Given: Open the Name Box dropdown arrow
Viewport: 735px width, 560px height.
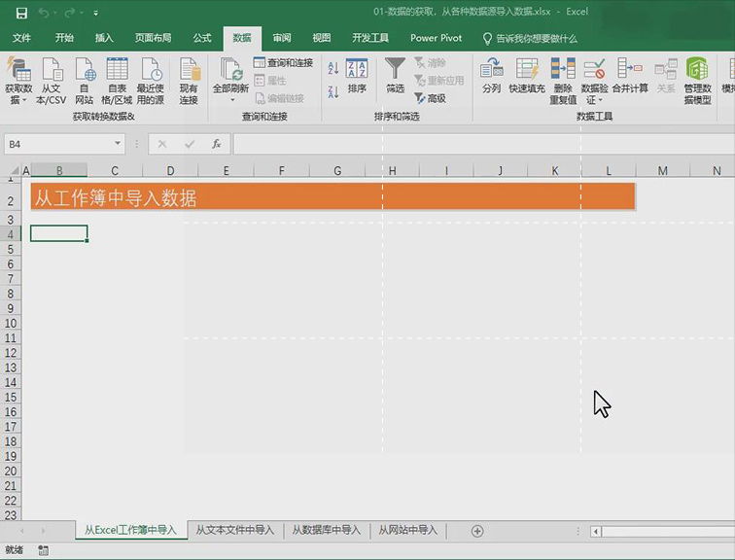Looking at the screenshot, I should [x=118, y=143].
